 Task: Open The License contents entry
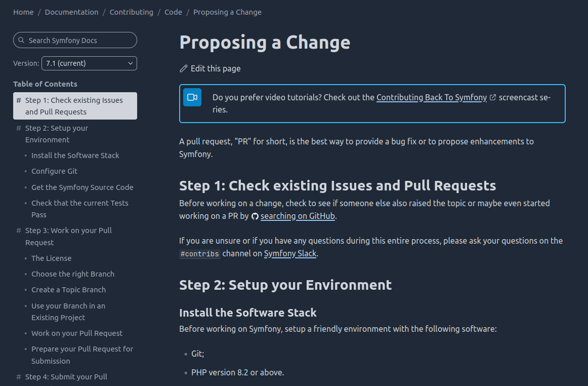pyautogui.click(x=52, y=258)
